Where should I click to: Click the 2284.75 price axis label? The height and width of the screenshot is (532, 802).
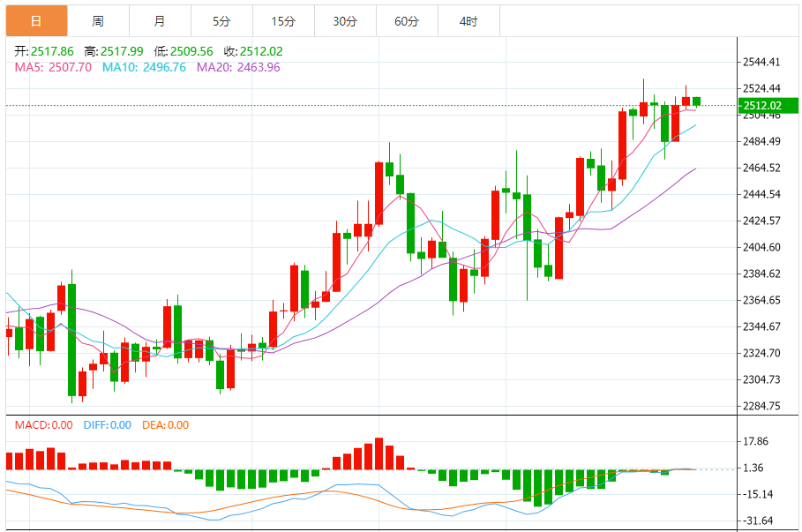click(x=761, y=406)
